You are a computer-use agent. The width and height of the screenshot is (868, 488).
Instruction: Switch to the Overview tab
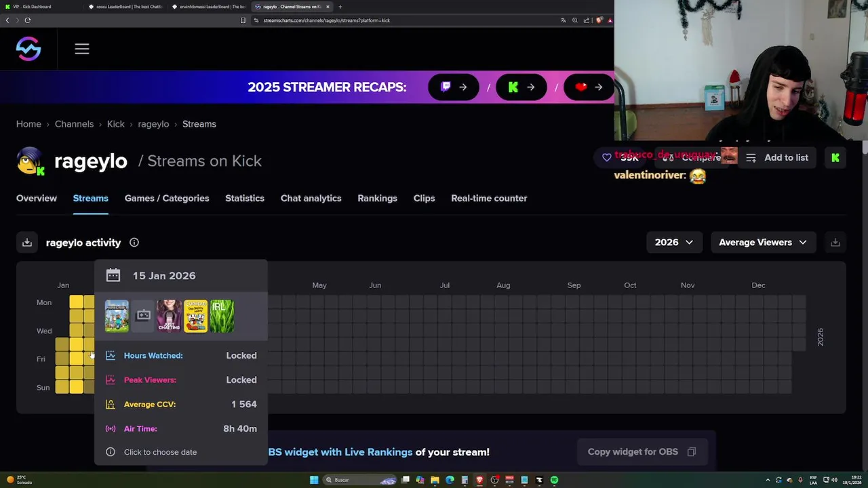[37, 199]
